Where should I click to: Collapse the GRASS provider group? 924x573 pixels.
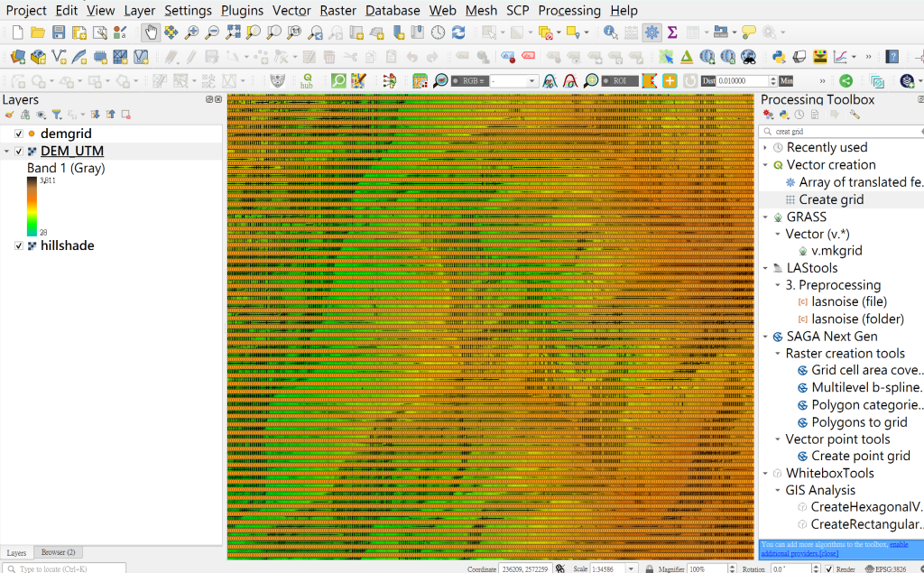pos(765,217)
